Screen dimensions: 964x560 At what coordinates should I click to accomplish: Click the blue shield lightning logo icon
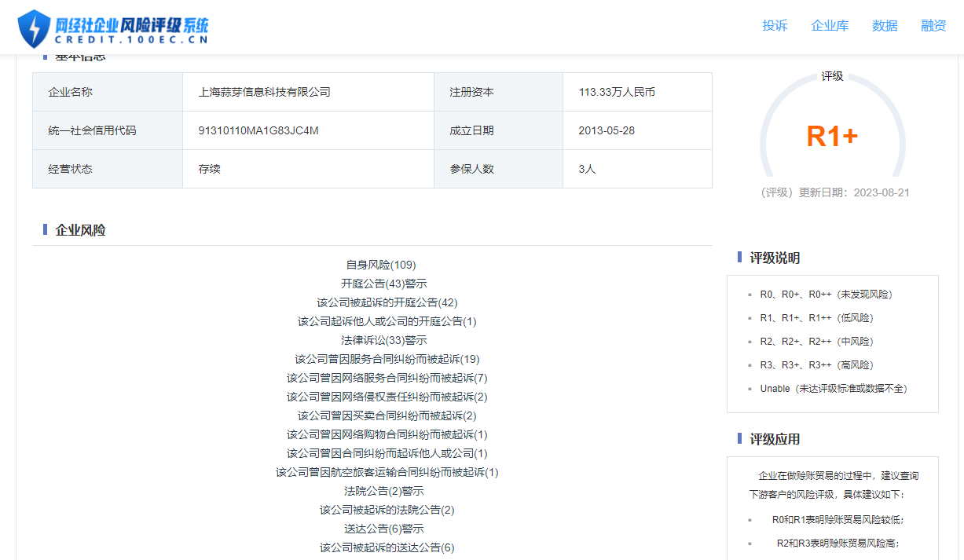pos(33,29)
